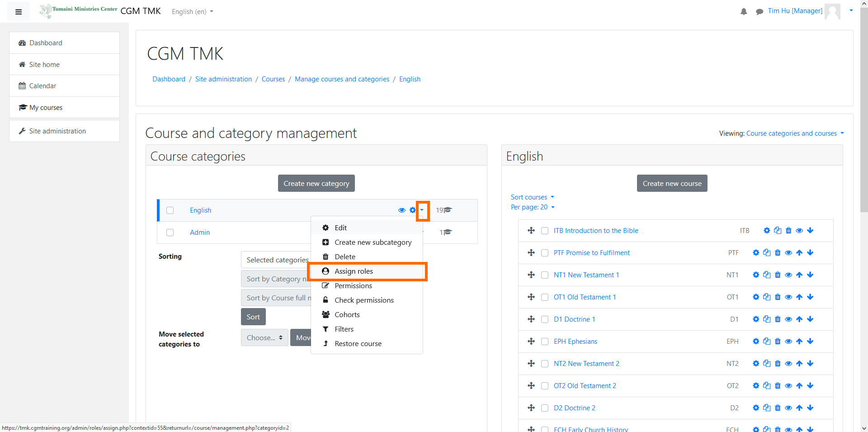Click Create new category button
The width and height of the screenshot is (868, 432).
316,183
